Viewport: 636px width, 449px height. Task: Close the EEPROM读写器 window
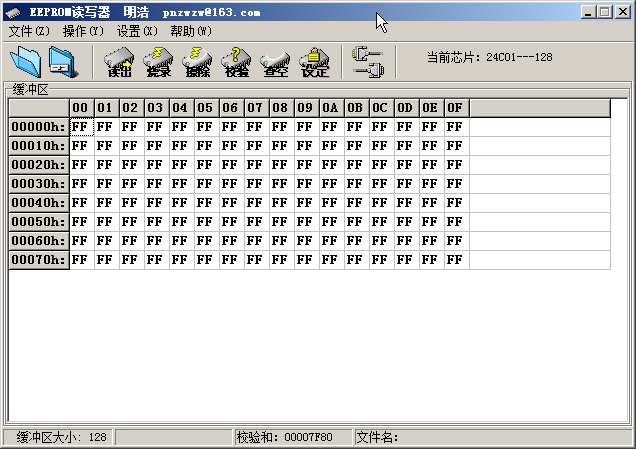click(x=622, y=12)
